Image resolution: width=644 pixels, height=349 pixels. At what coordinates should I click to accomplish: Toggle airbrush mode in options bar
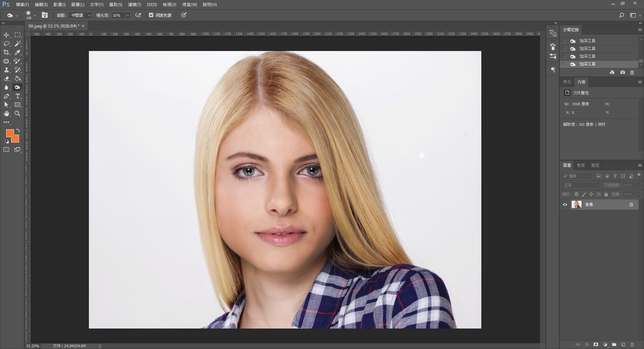click(138, 15)
